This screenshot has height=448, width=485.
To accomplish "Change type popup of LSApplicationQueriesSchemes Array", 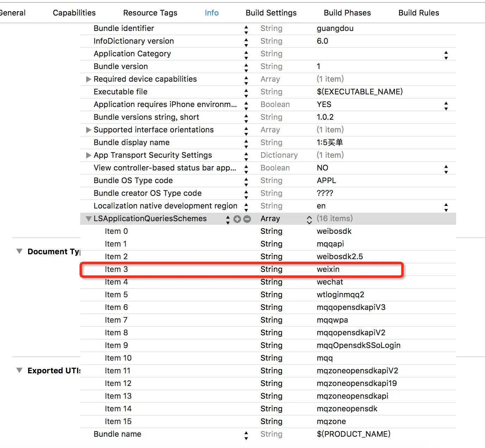I will [x=309, y=220].
